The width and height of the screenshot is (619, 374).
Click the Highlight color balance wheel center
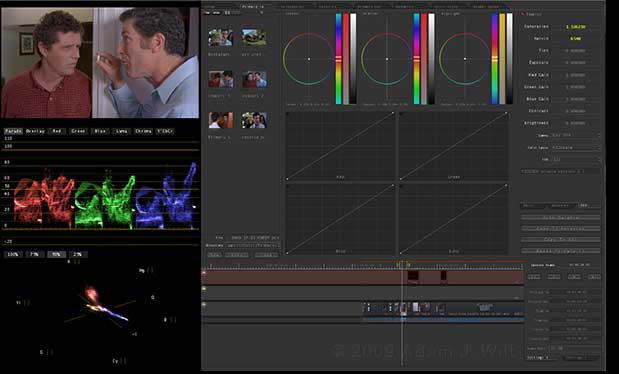point(465,59)
